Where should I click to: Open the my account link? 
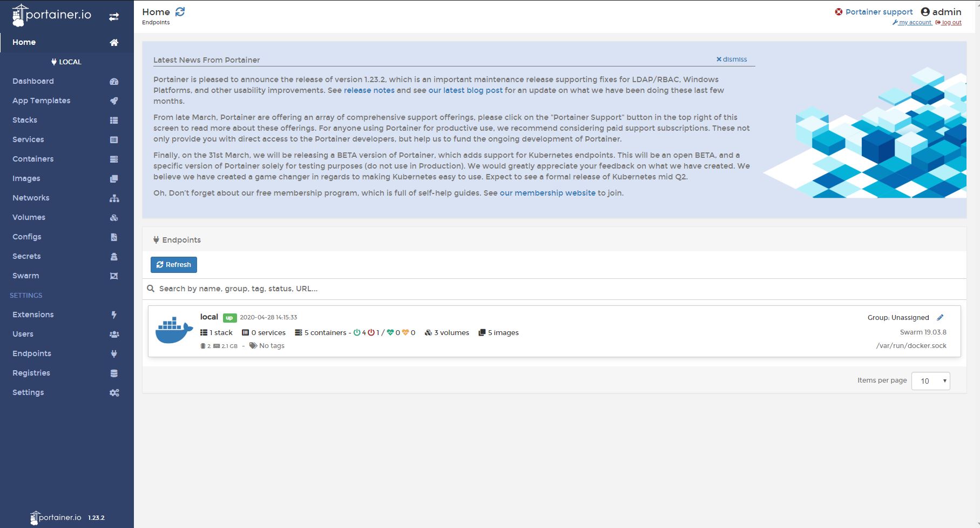pyautogui.click(x=912, y=23)
